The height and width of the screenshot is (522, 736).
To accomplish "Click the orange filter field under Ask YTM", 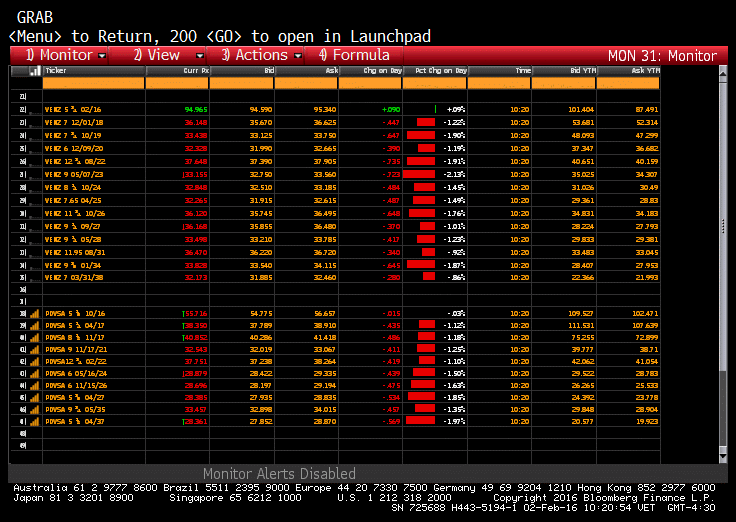I will [x=628, y=83].
